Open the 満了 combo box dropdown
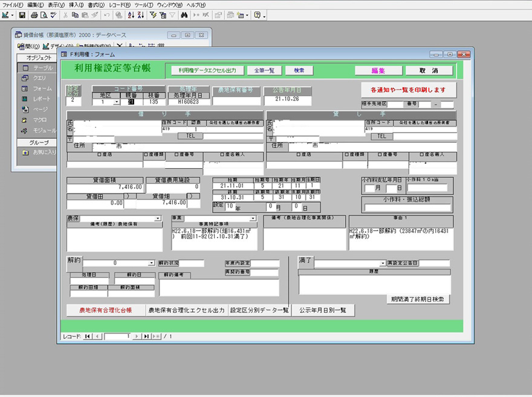532x397 pixels. pos(383,263)
